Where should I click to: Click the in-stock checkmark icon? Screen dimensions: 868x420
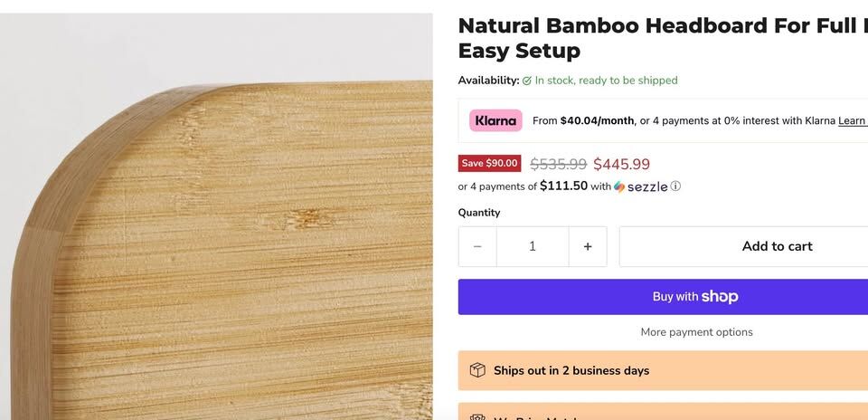click(x=527, y=81)
